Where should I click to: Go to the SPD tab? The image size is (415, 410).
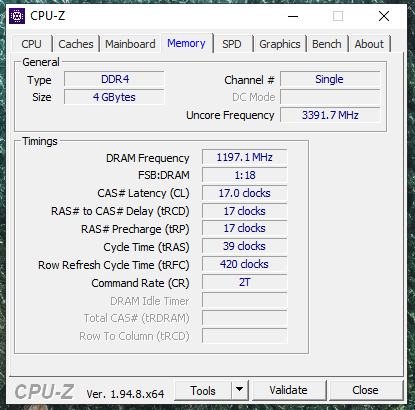pos(232,44)
